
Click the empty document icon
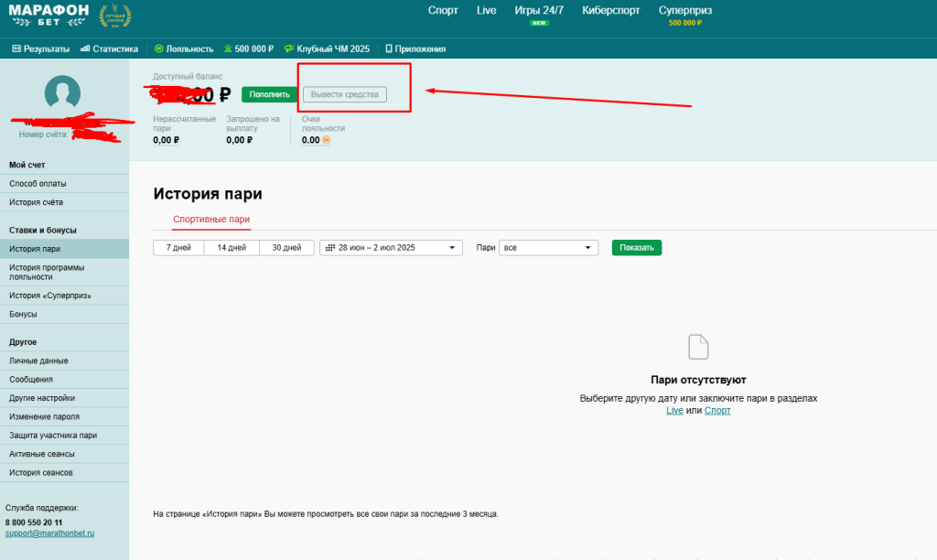click(x=698, y=347)
